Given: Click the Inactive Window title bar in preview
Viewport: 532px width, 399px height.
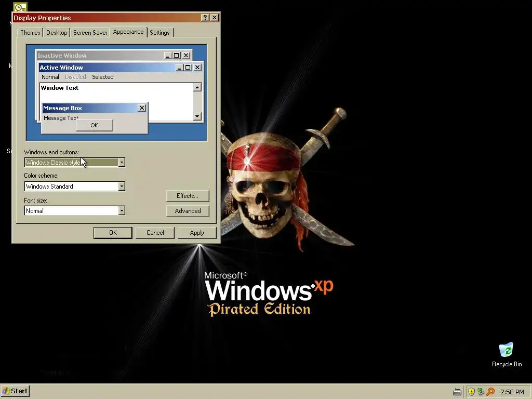Looking at the screenshot, I should [114, 55].
